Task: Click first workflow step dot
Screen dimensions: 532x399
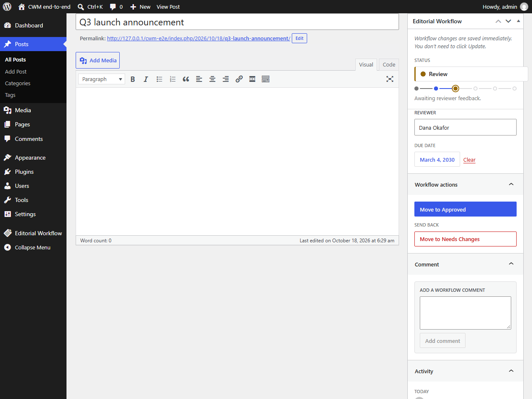Action: pyautogui.click(x=416, y=89)
